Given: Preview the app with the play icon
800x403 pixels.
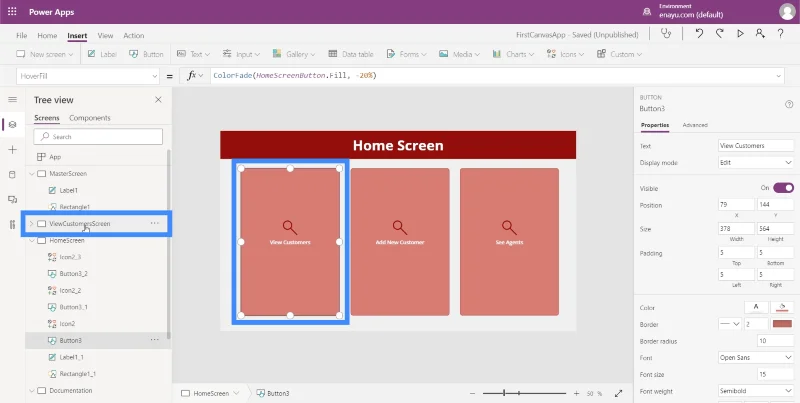Looking at the screenshot, I should 740,34.
